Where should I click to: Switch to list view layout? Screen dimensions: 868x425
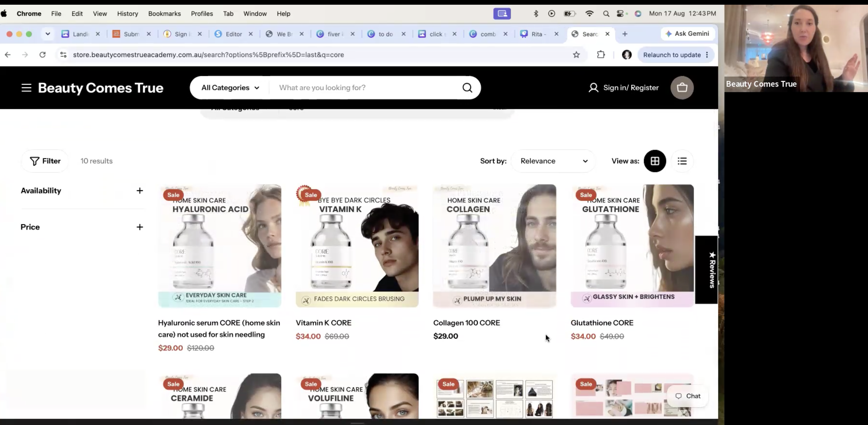682,161
